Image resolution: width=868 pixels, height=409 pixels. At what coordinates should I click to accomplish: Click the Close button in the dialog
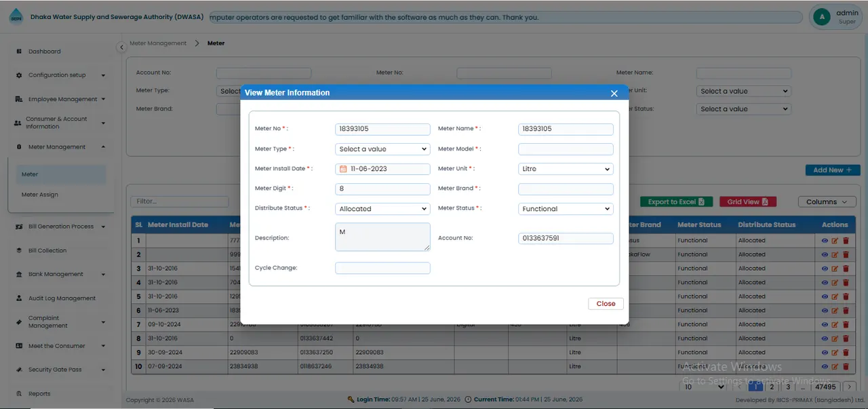tap(606, 304)
